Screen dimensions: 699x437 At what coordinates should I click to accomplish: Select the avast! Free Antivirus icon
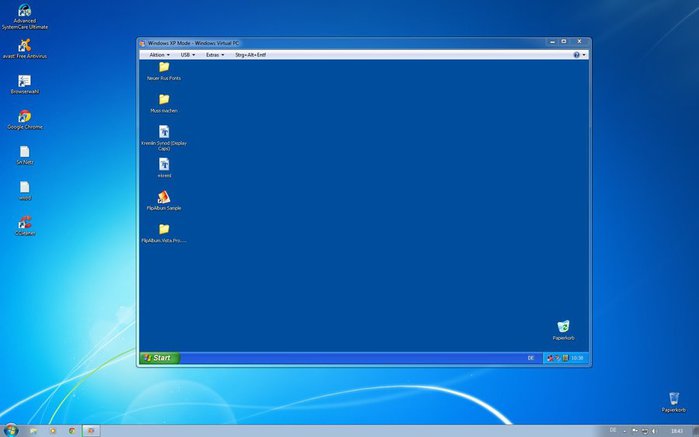[x=25, y=49]
